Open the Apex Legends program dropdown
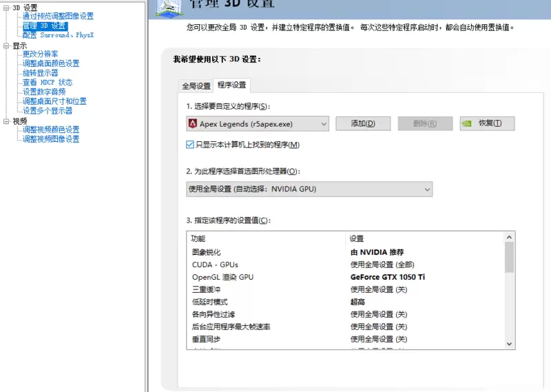Screen dimensions: 551x392 258,124
